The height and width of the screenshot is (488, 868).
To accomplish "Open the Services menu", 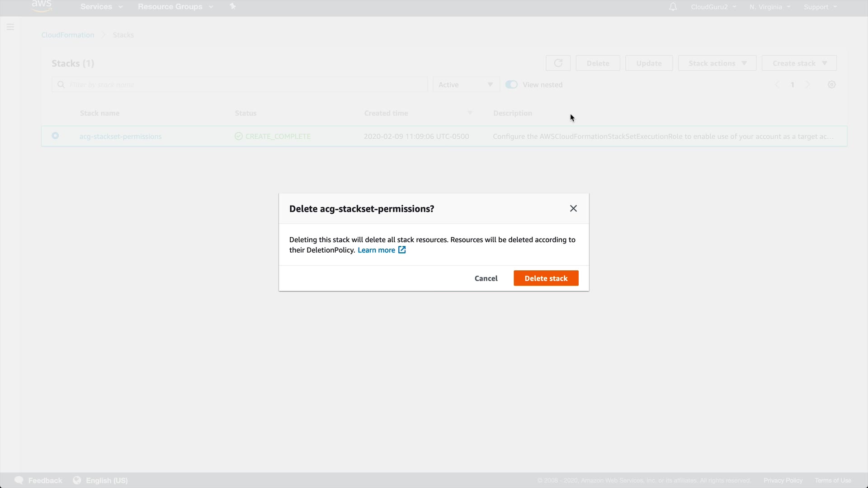I will [x=101, y=7].
